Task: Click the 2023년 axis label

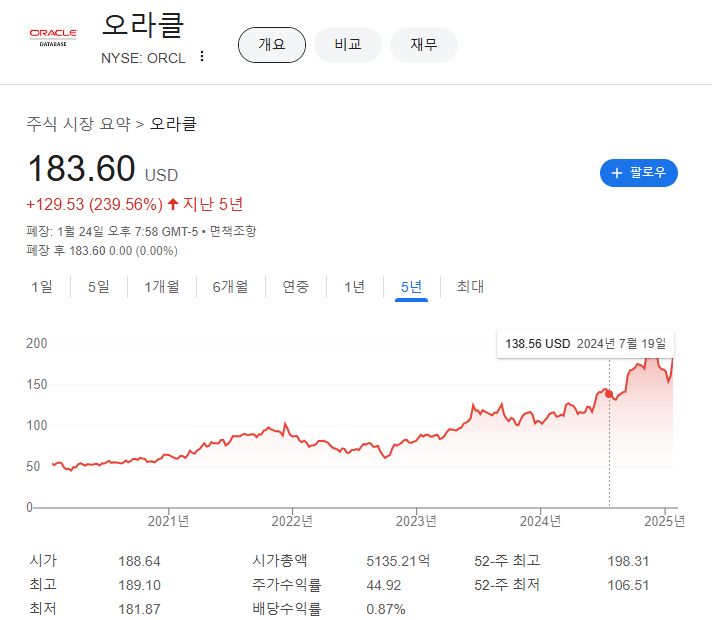Action: [x=416, y=521]
